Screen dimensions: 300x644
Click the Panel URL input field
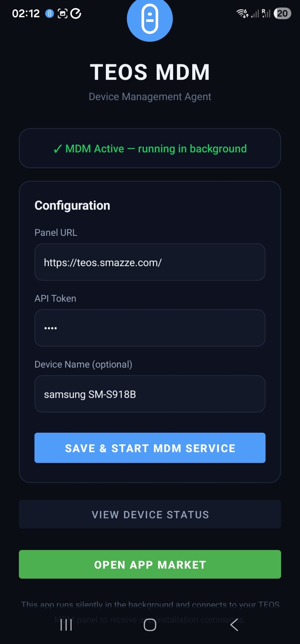click(x=150, y=262)
